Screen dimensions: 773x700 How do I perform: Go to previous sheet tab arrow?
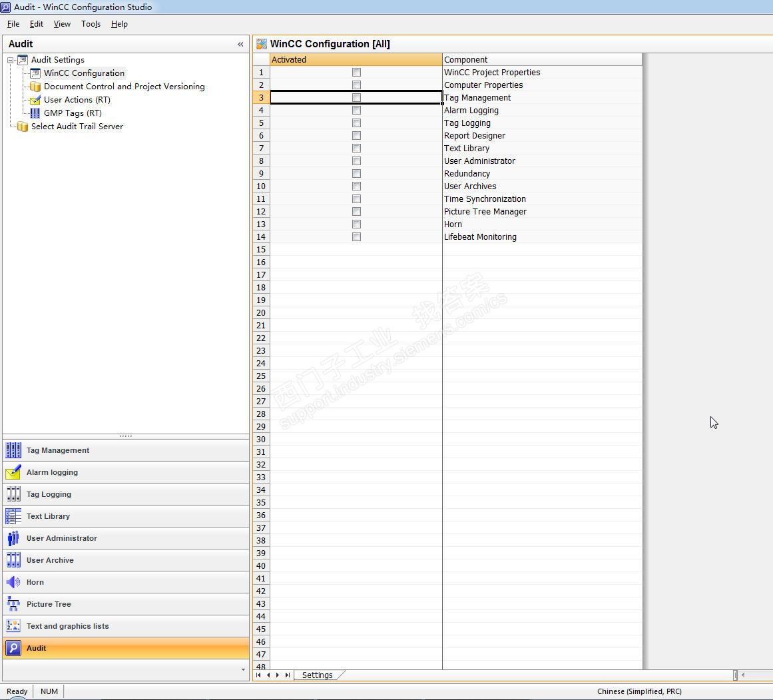pos(268,675)
